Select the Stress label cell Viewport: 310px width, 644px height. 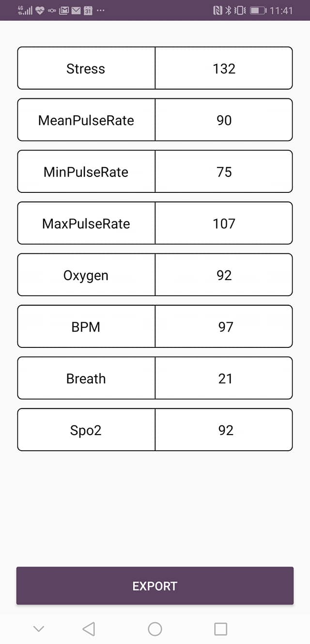(86, 68)
